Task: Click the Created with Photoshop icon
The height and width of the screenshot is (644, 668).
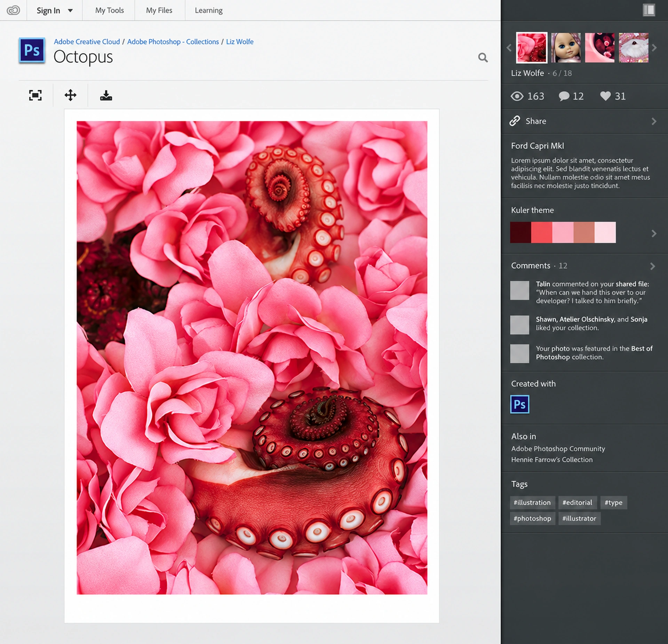Action: tap(520, 404)
